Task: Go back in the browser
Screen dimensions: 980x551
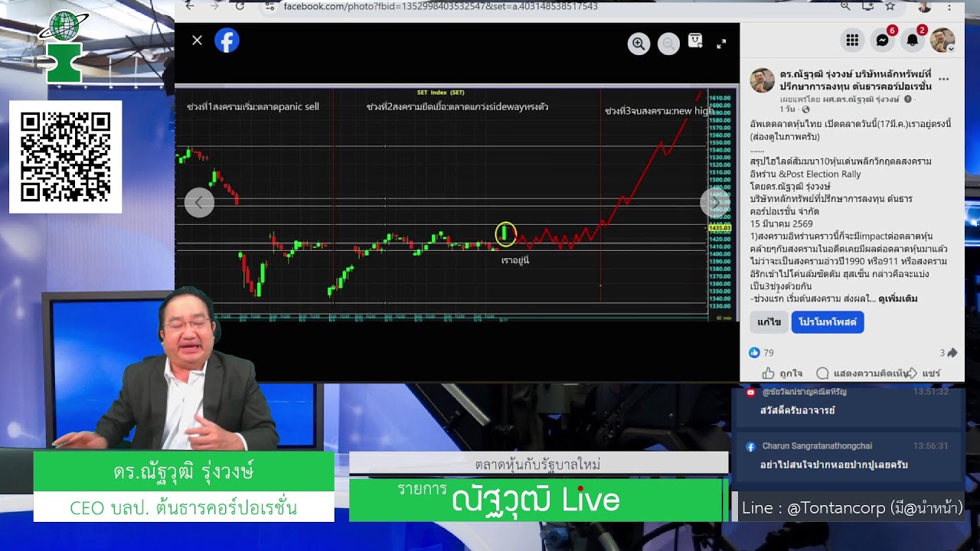Action: click(190, 6)
